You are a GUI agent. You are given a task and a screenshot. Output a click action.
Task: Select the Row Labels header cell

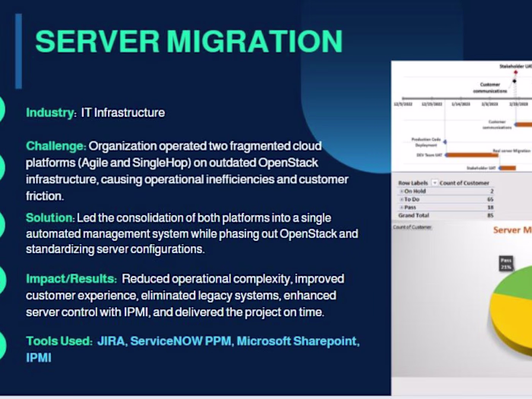(x=413, y=183)
